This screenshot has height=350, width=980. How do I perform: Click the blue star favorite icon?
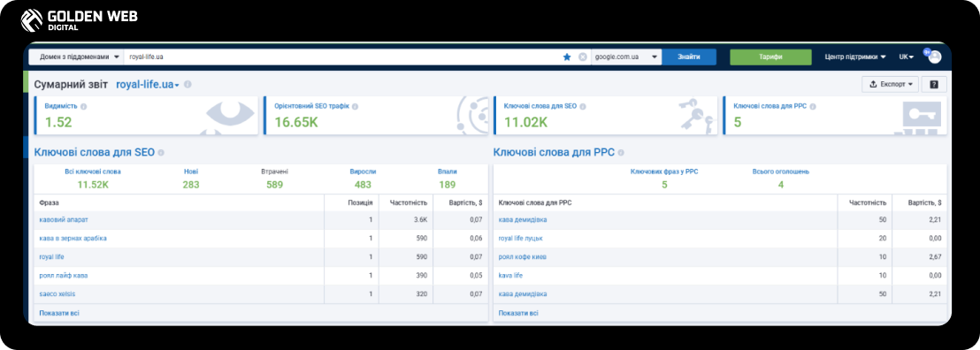click(x=567, y=57)
